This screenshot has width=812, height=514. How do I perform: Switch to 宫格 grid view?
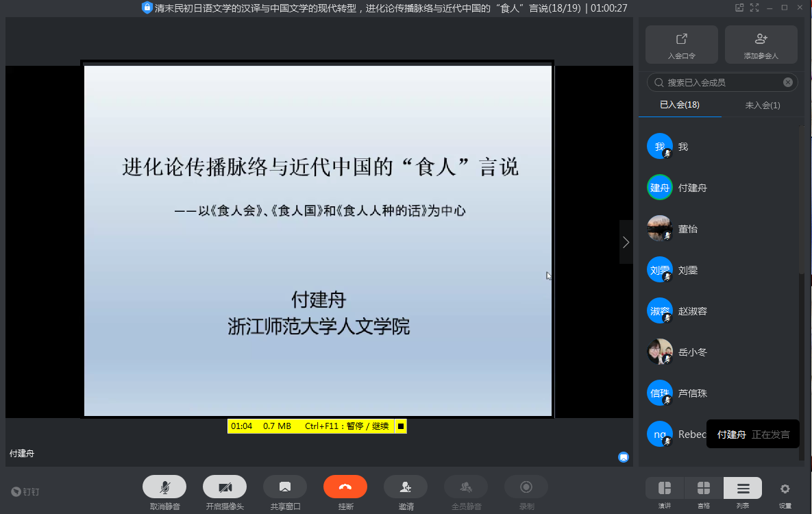tap(703, 488)
